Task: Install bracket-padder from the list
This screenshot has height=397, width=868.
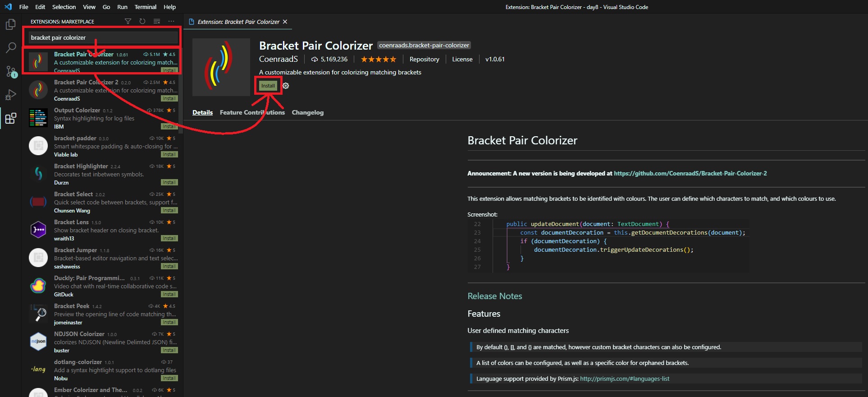Action: pos(169,155)
